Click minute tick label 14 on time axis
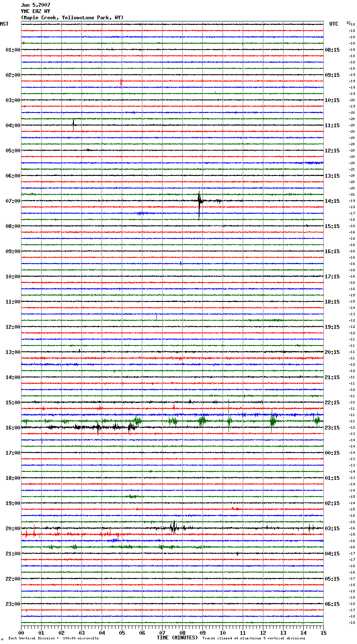Image resolution: width=357 pixels, height=644 pixels. click(303, 633)
